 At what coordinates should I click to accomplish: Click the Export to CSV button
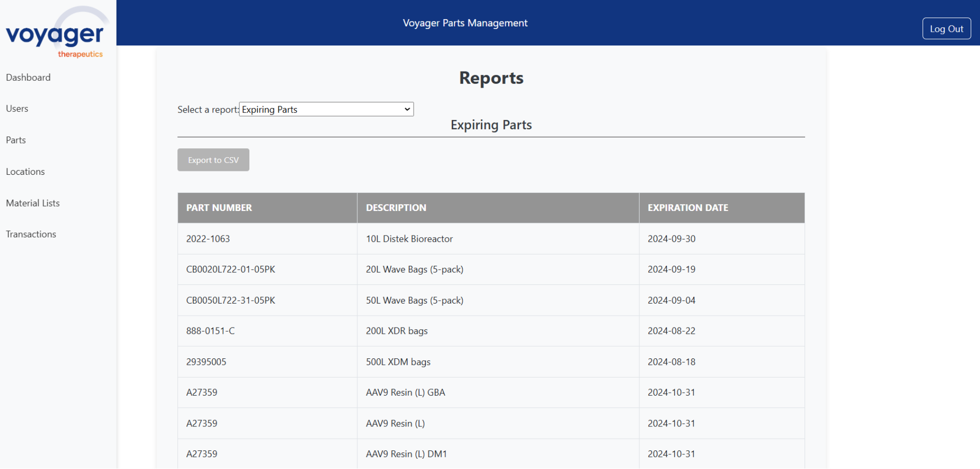tap(213, 160)
